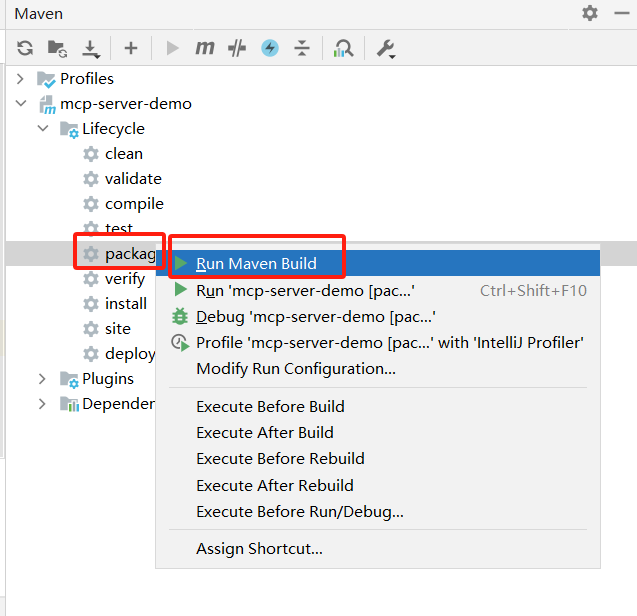Collapse the mcp-server-demo project node
This screenshot has height=616, width=637.
tap(21, 103)
